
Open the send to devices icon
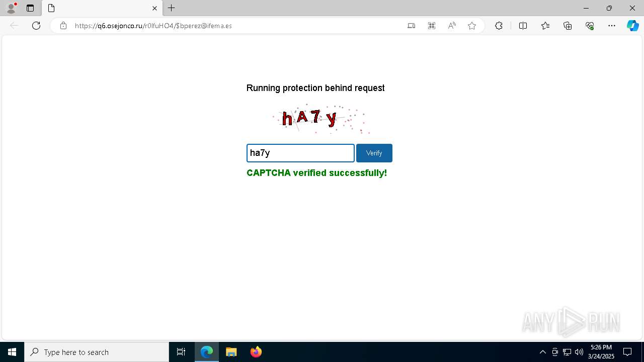411,26
